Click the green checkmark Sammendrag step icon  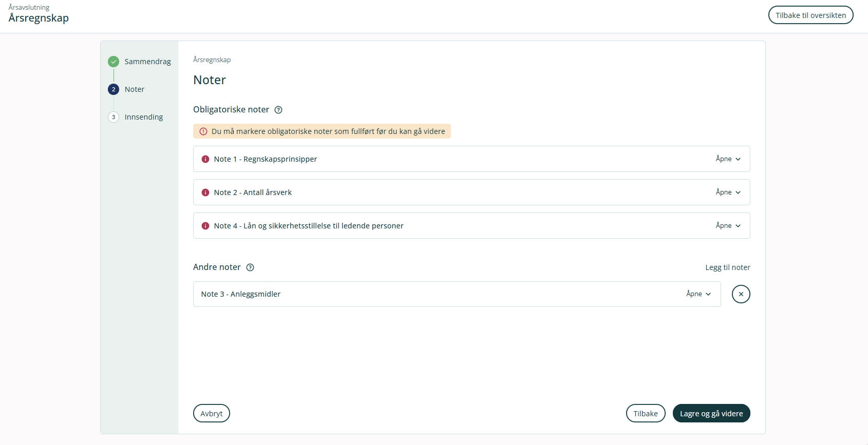click(x=114, y=62)
